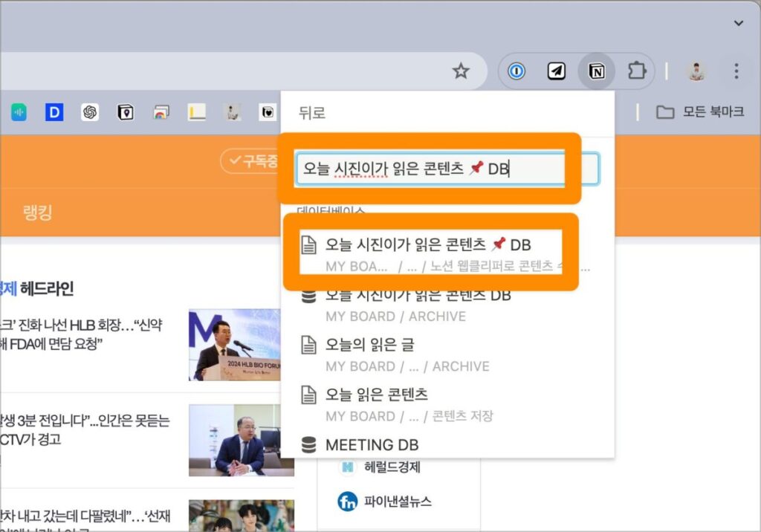Open the 모든 북마크 folder

click(x=699, y=112)
